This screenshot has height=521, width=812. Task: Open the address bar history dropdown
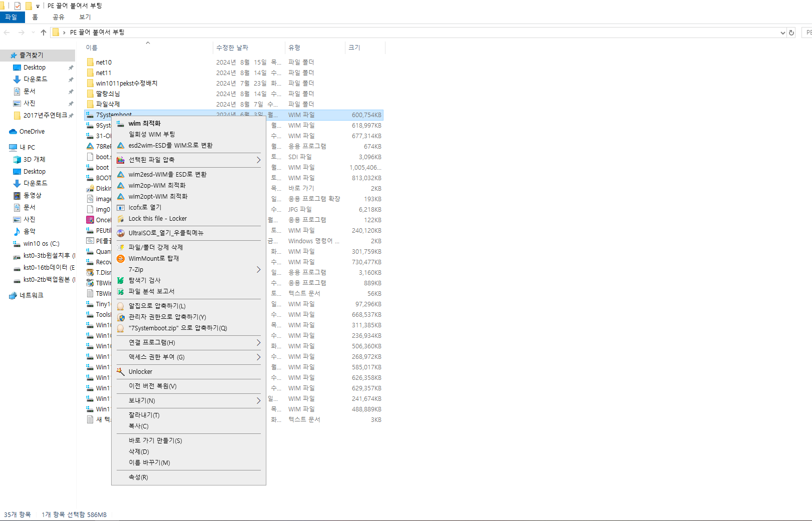[782, 33]
